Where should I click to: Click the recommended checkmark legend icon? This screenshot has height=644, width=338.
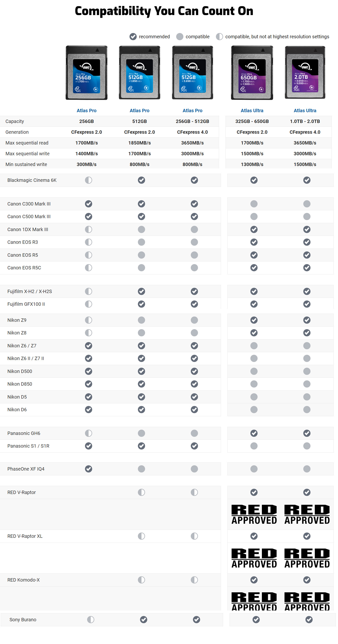point(133,37)
